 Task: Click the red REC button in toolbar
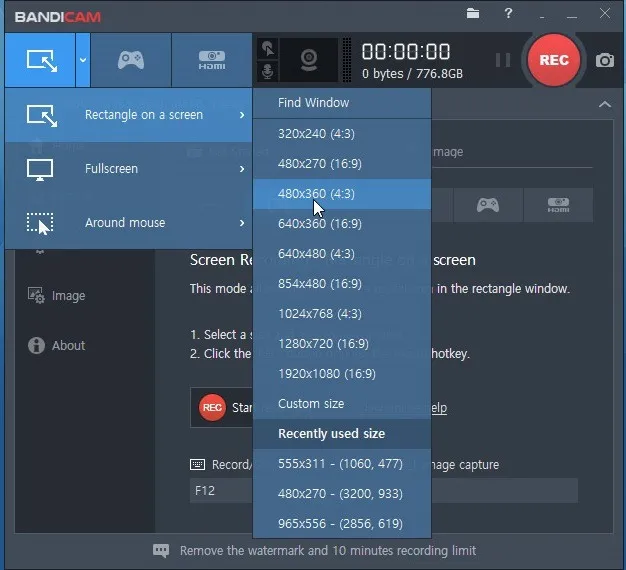[x=554, y=60]
